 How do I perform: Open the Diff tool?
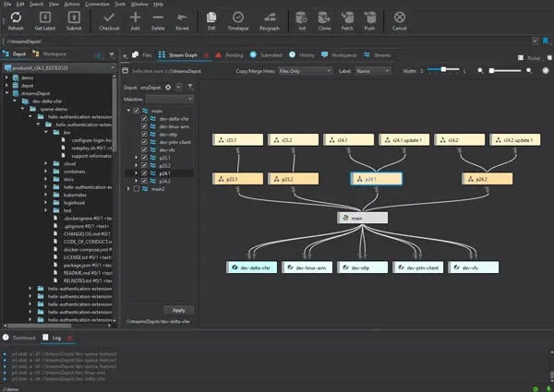coord(211,18)
